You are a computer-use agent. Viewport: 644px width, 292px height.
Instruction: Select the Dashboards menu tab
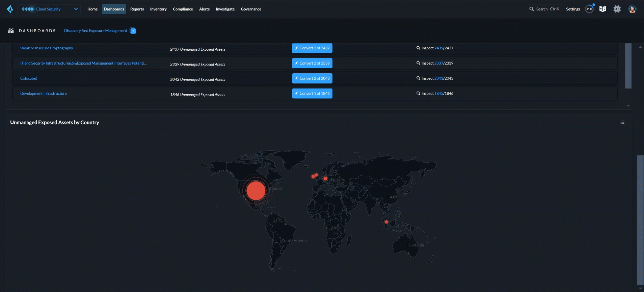114,9
